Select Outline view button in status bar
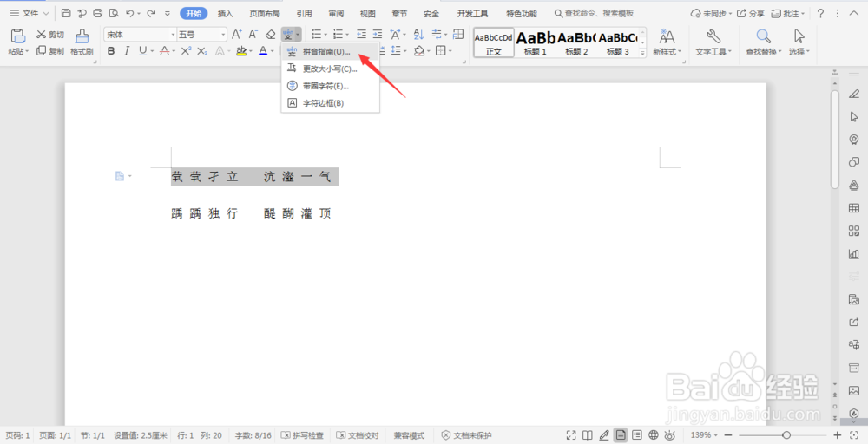The width and height of the screenshot is (868, 444). tap(637, 435)
